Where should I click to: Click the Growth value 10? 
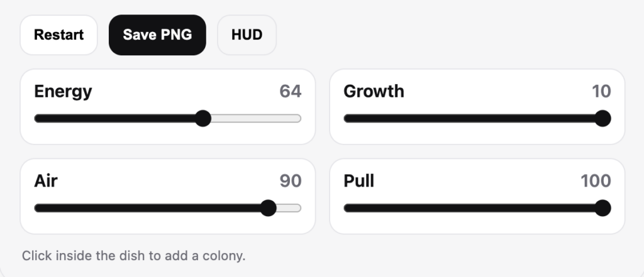[x=601, y=92]
